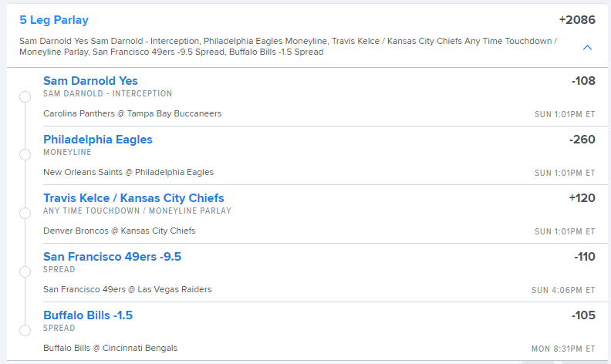Click the Travis Kelce leg status circle
This screenshot has height=364, width=611.
pyautogui.click(x=25, y=213)
